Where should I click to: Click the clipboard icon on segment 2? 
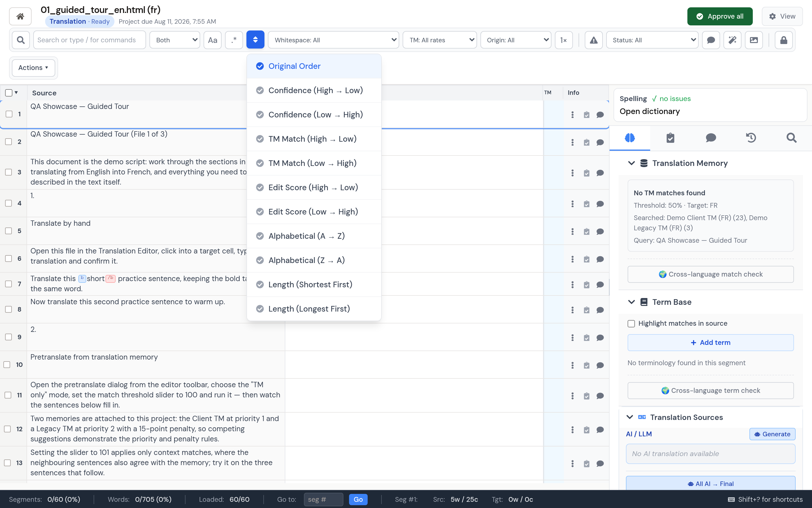point(586,143)
